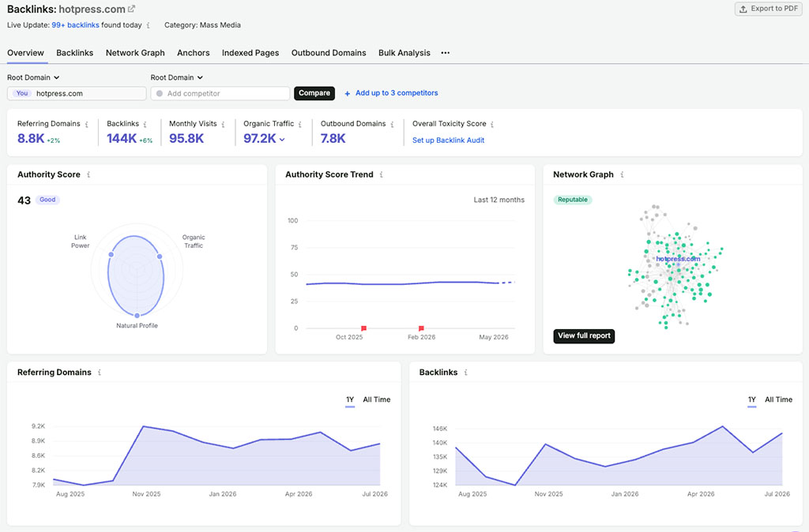The image size is (809, 532).
Task: Open the Outbound Domains tab
Action: 329,53
